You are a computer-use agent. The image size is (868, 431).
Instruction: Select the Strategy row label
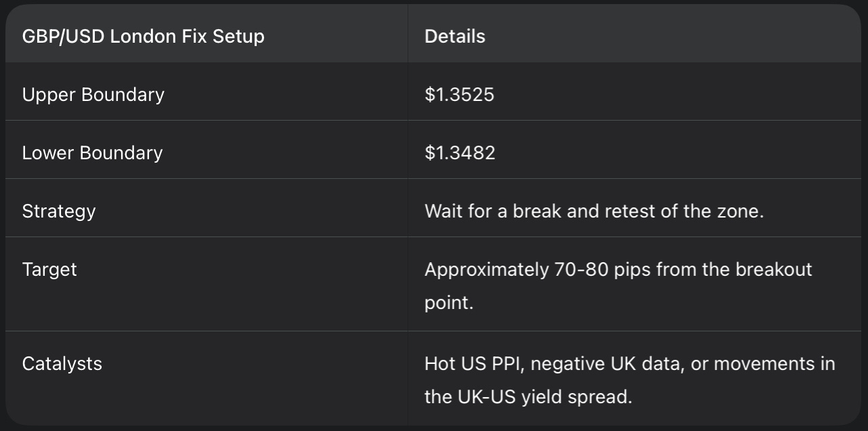[59, 211]
